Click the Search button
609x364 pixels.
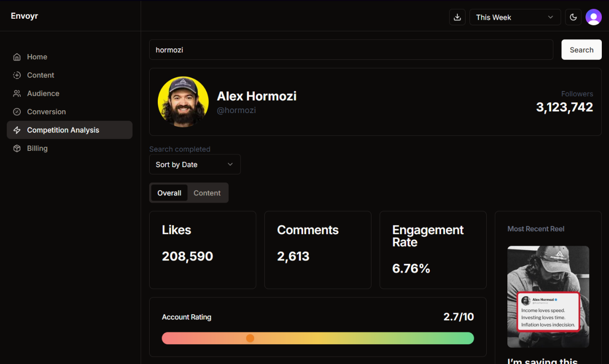click(x=581, y=50)
